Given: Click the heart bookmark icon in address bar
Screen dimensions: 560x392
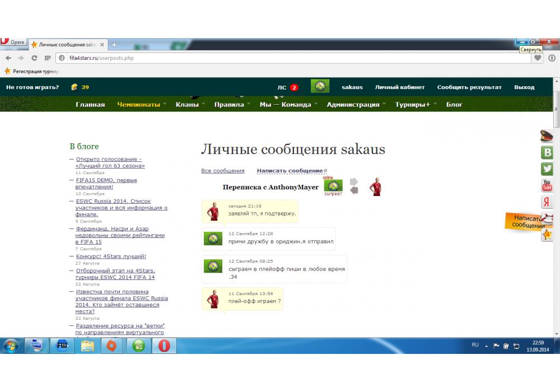Looking at the screenshot, I should (x=538, y=58).
